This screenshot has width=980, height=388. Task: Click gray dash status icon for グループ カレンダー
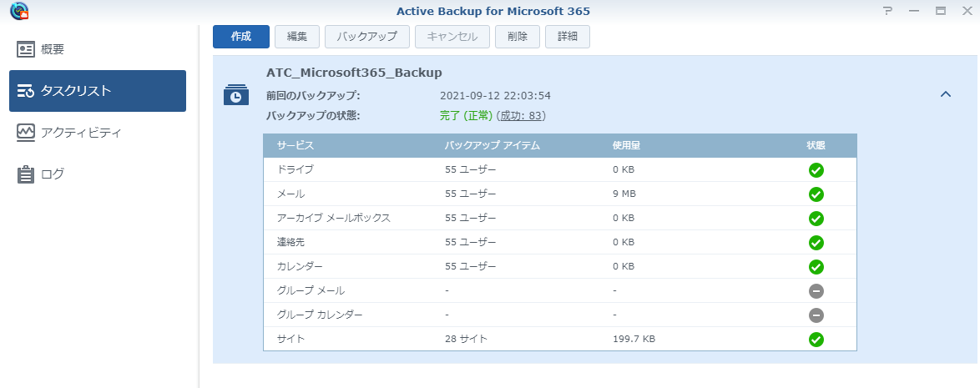816,315
